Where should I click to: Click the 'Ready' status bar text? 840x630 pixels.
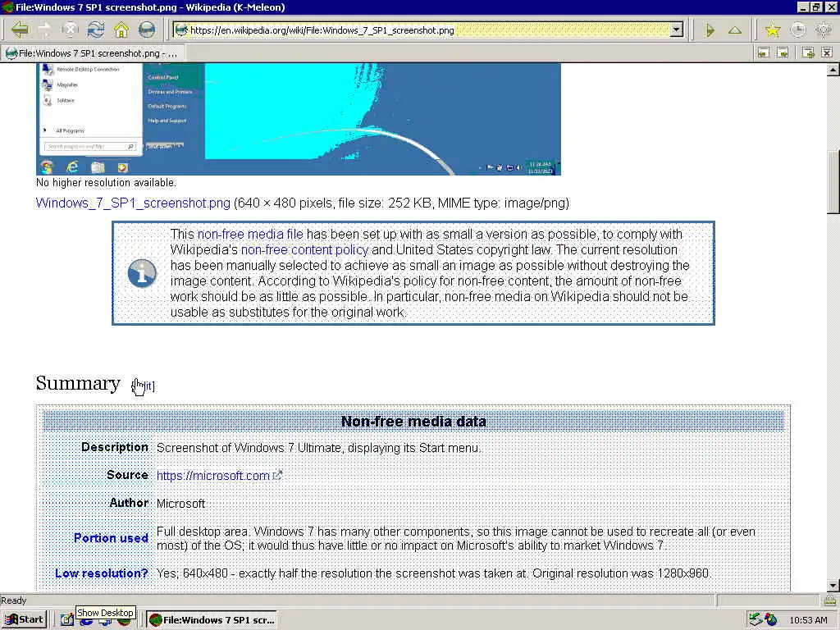click(x=13, y=600)
